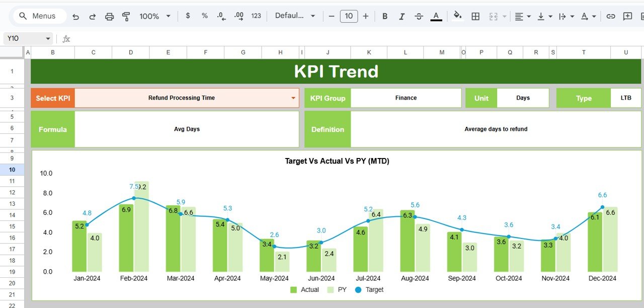This screenshot has height=308, width=644.
Task: Open the text color picker
Action: (x=436, y=16)
